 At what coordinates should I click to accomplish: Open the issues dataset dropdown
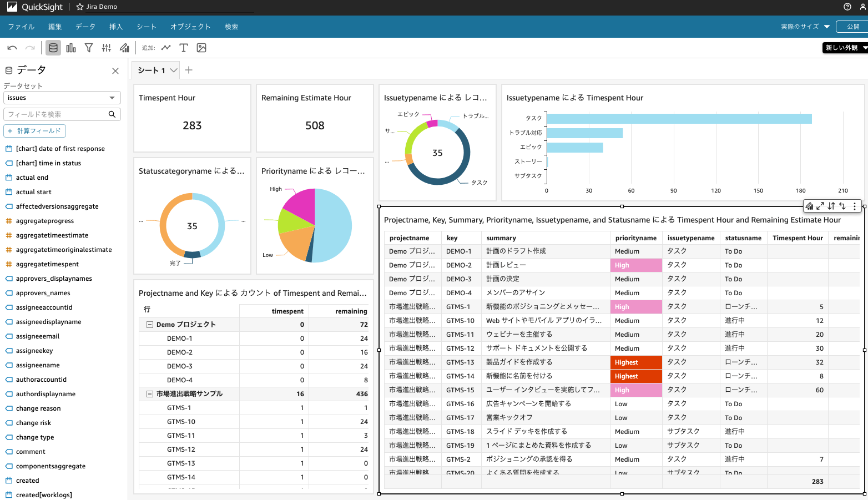[62, 98]
